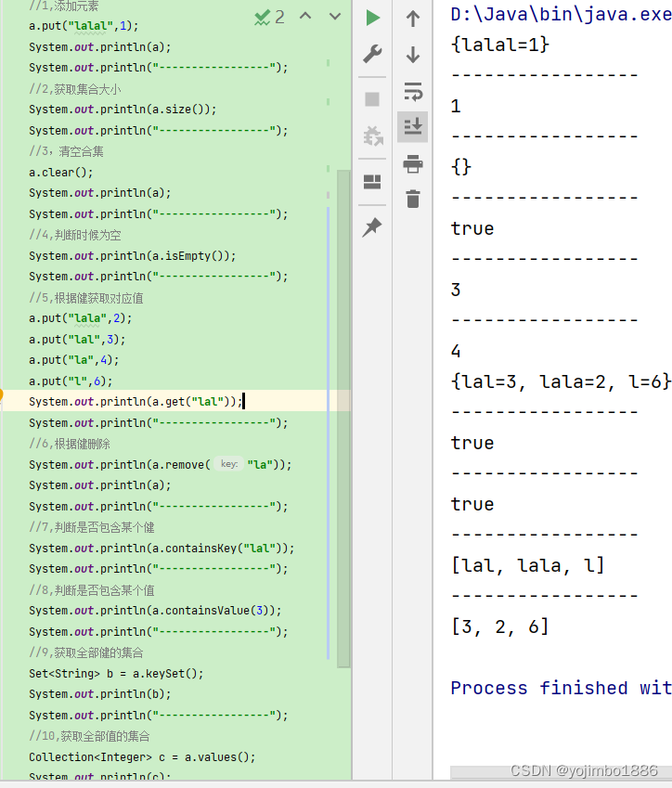The image size is (672, 788).
Task: Click the green Run button
Action: [x=372, y=18]
